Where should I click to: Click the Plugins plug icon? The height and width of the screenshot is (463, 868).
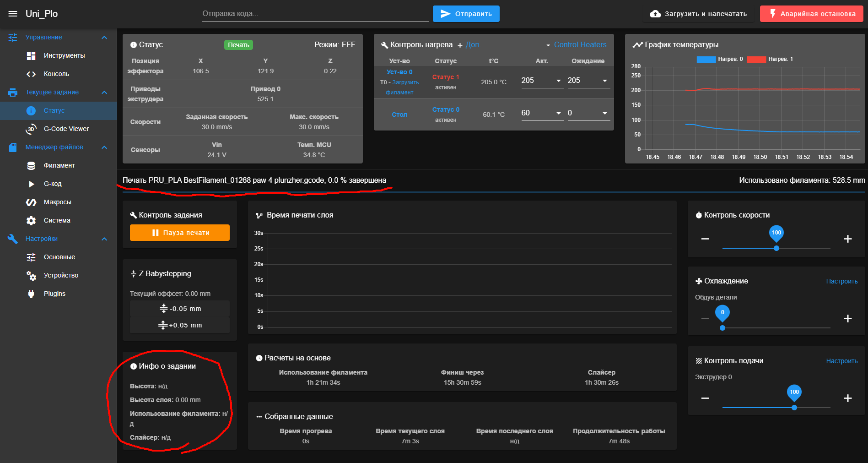31,294
